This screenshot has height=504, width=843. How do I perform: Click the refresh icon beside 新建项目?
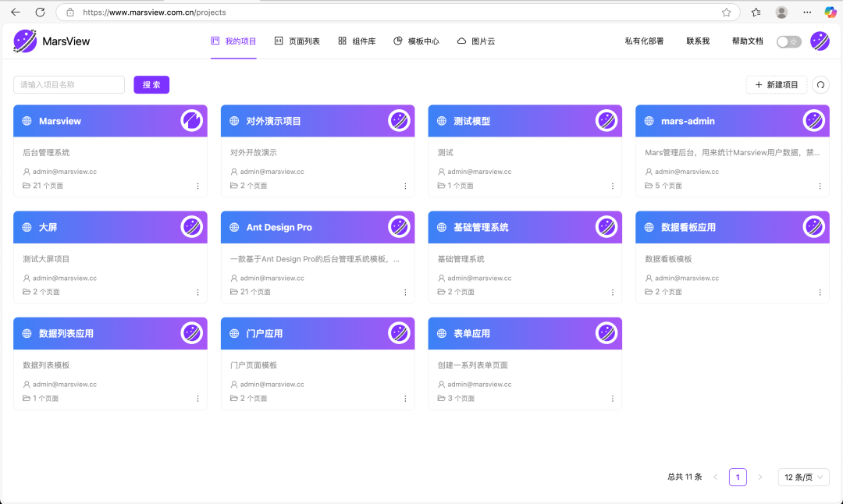(x=820, y=85)
